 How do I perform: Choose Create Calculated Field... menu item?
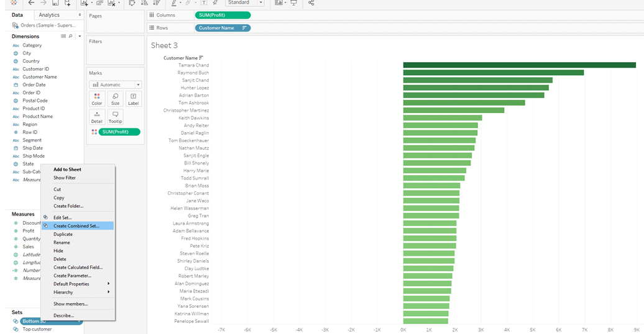tap(78, 267)
